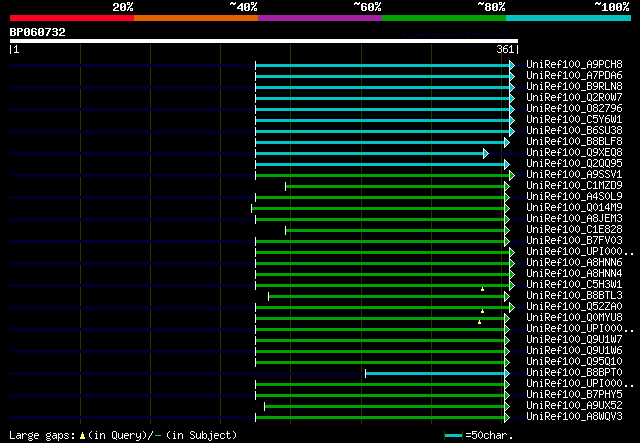Click the Large gaps legend text
This screenshot has width=640, height=443.
42,435
